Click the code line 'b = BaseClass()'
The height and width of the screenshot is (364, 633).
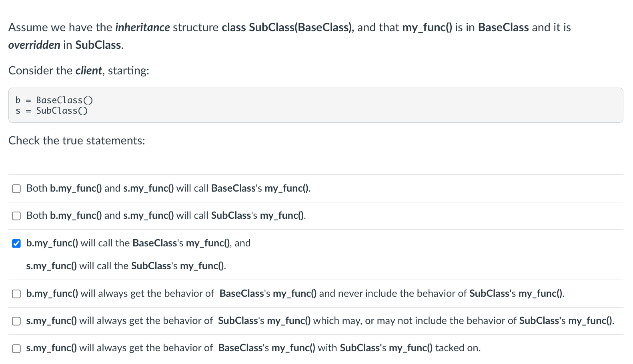[x=54, y=100]
